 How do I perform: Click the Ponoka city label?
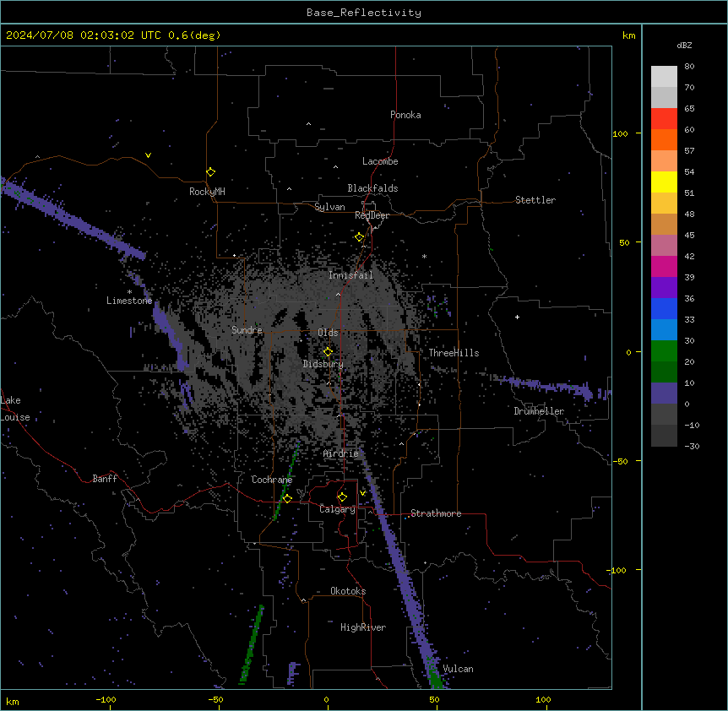click(x=405, y=115)
